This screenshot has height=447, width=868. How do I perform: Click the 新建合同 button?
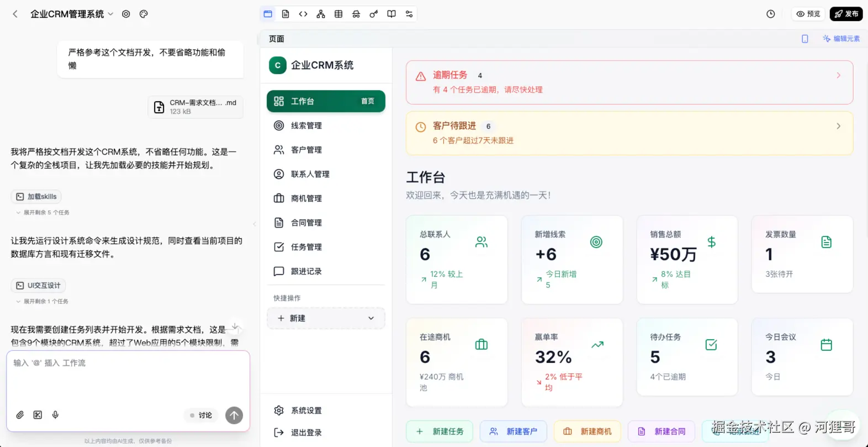[x=661, y=432]
